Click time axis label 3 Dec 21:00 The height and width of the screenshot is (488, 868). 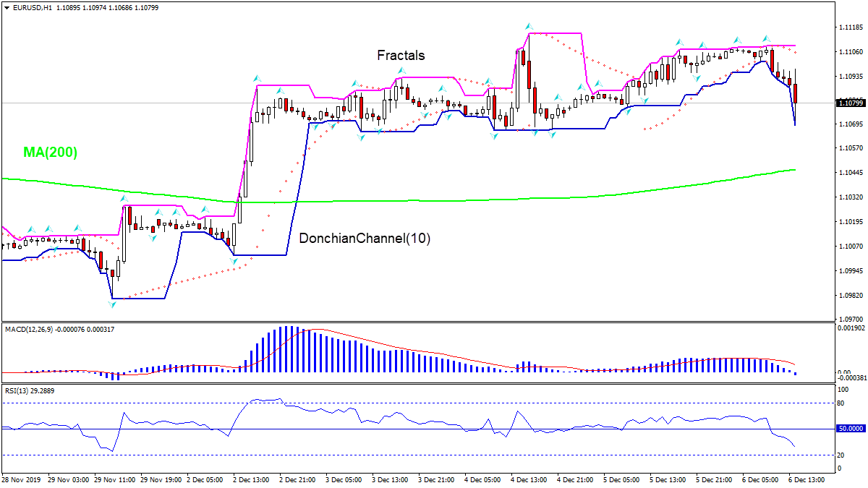tap(438, 479)
